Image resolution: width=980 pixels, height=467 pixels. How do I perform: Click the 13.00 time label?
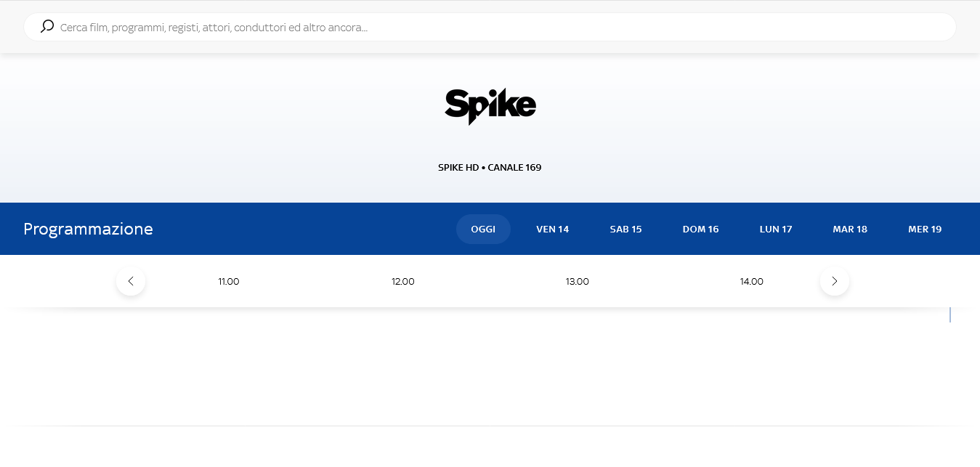point(578,282)
